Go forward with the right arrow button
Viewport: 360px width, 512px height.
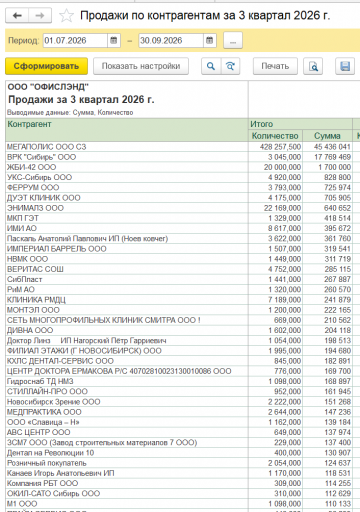click(x=40, y=16)
